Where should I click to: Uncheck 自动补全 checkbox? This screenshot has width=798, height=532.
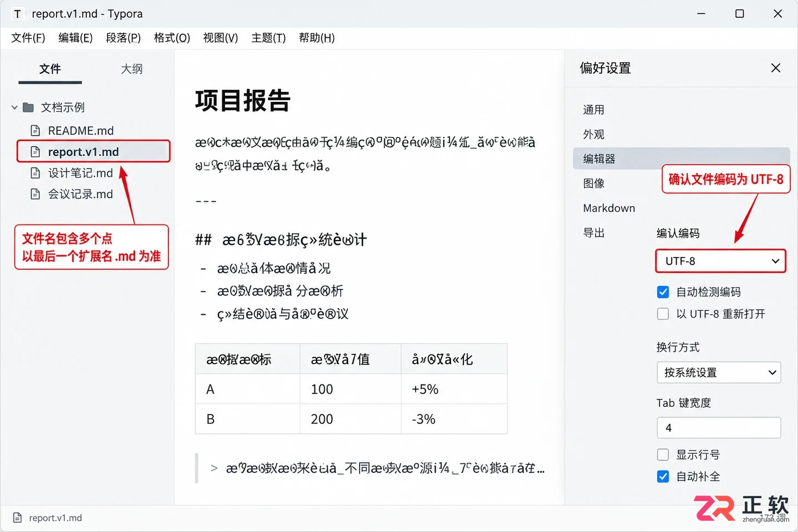coord(663,477)
